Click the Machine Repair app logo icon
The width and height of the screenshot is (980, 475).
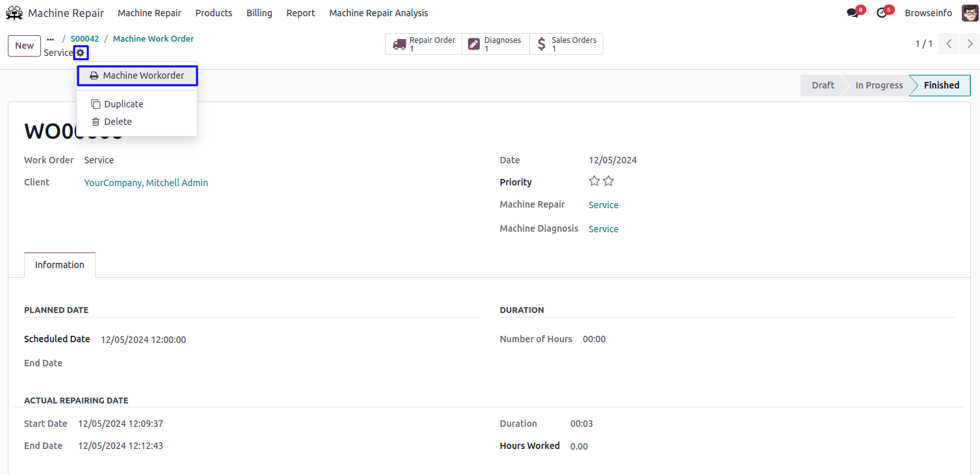coord(14,13)
